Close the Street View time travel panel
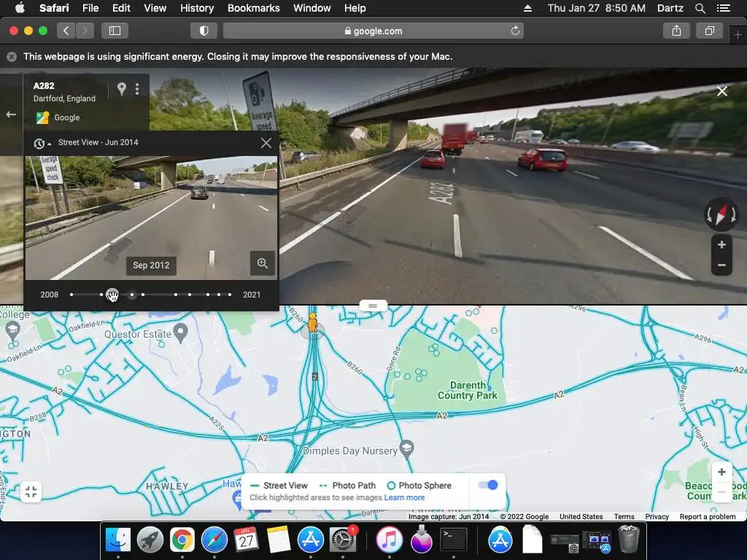The height and width of the screenshot is (560, 747). tap(266, 143)
